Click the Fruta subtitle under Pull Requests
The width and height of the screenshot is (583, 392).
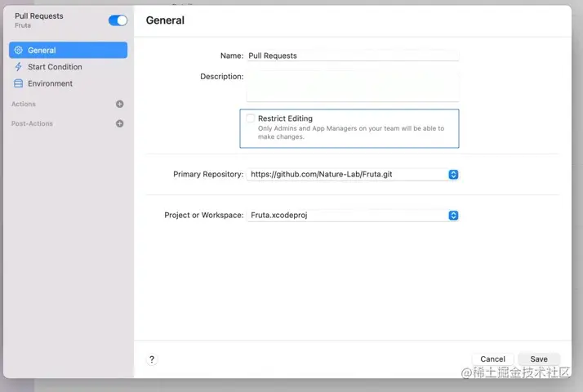[23, 25]
